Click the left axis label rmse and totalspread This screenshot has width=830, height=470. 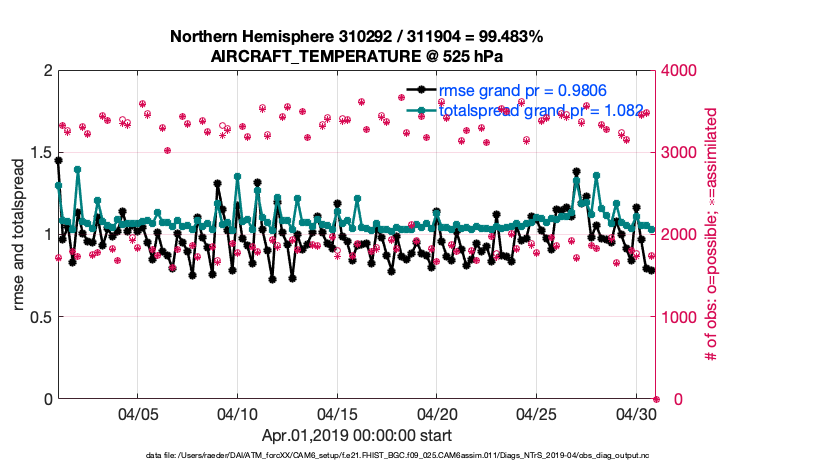(20, 234)
